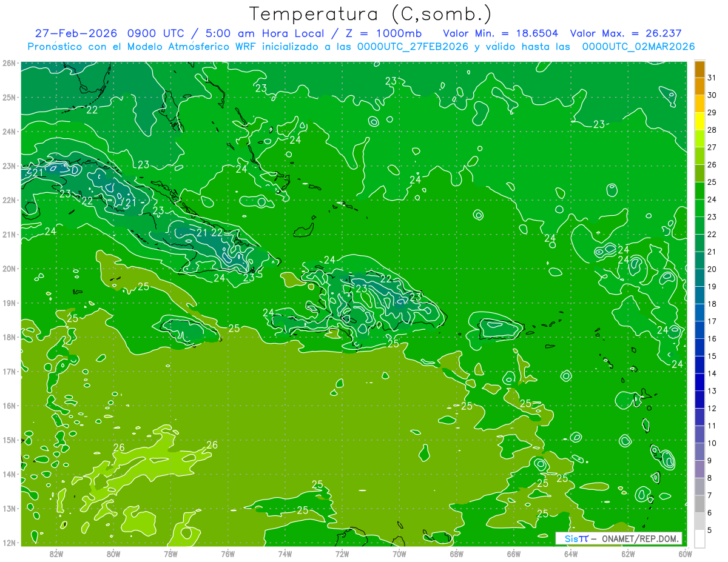Click the colorbar legend value "20"

tap(712, 269)
